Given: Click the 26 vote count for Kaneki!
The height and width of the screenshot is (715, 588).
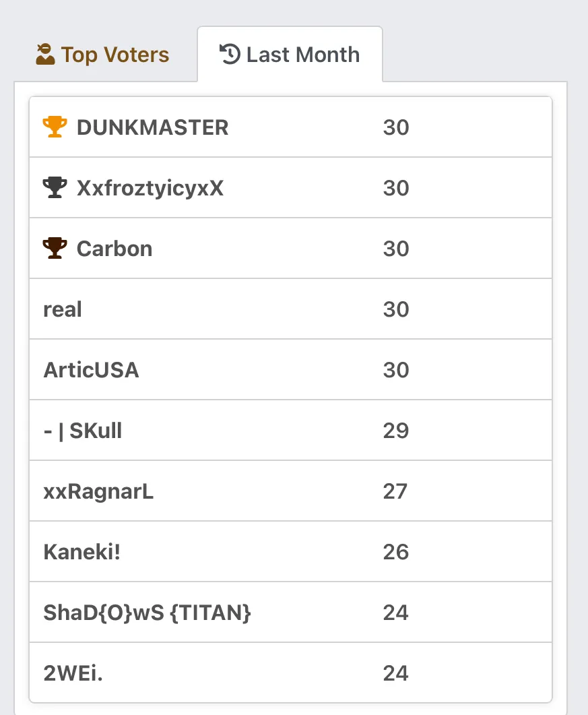Looking at the screenshot, I should point(395,552).
